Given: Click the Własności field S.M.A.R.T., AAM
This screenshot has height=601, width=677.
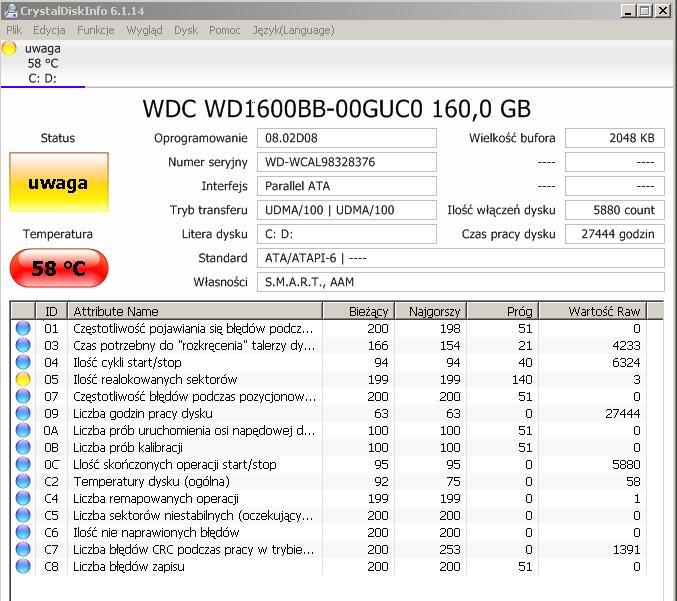Looking at the screenshot, I should tap(461, 282).
